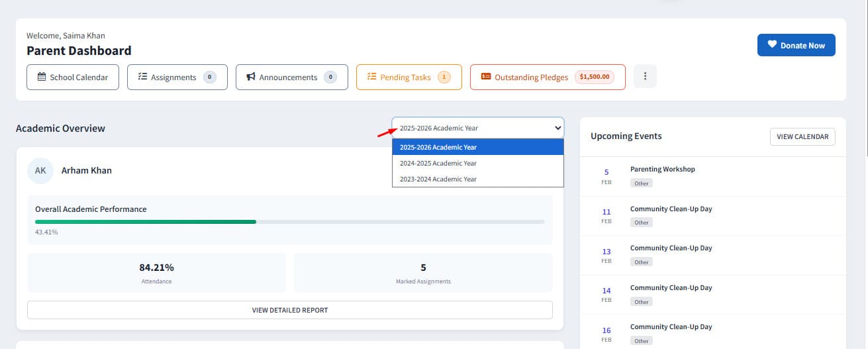The height and width of the screenshot is (349, 868).
Task: Click the Pending Tasks checklist icon
Action: click(371, 77)
